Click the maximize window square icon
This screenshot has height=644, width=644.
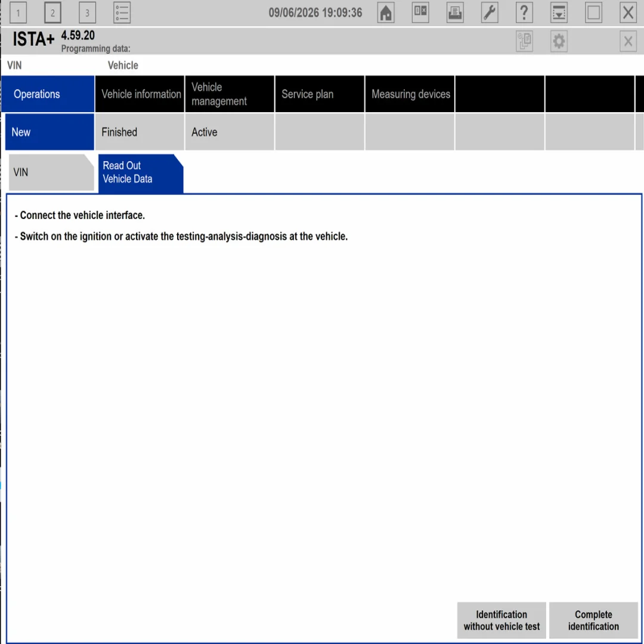click(x=593, y=13)
